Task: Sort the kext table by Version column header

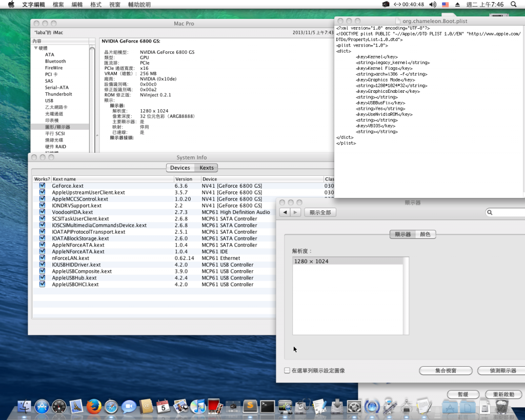Action: point(187,179)
